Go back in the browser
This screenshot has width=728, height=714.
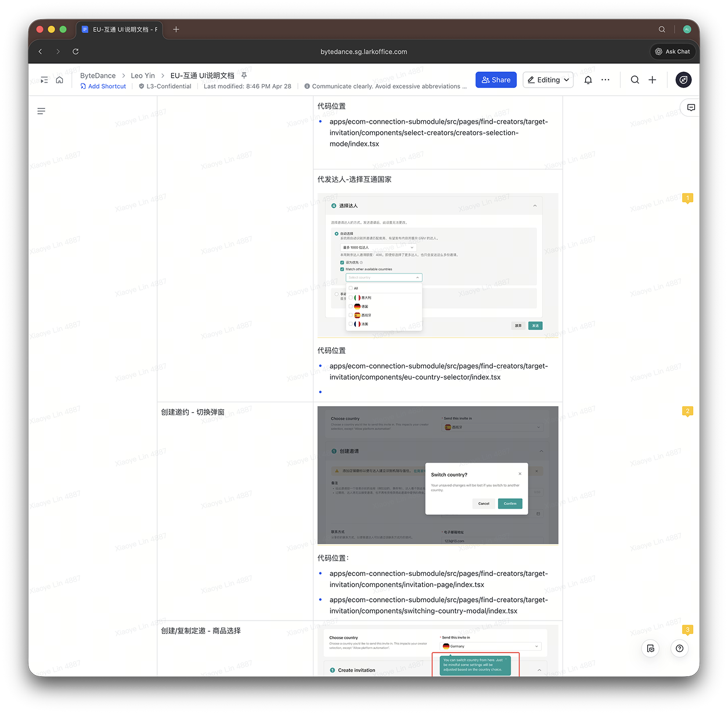point(40,52)
